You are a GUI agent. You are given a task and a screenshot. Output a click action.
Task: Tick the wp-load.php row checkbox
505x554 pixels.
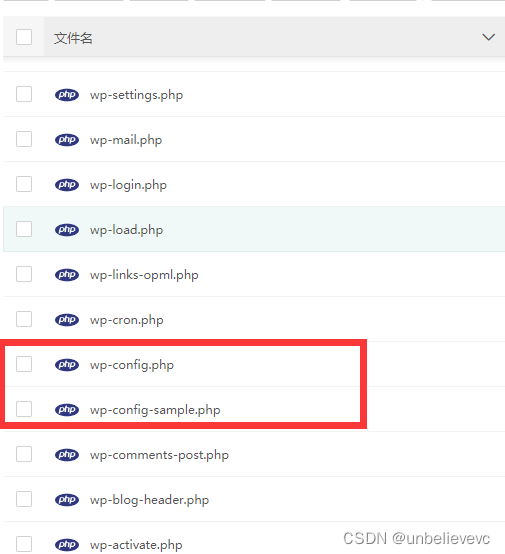[x=24, y=229]
